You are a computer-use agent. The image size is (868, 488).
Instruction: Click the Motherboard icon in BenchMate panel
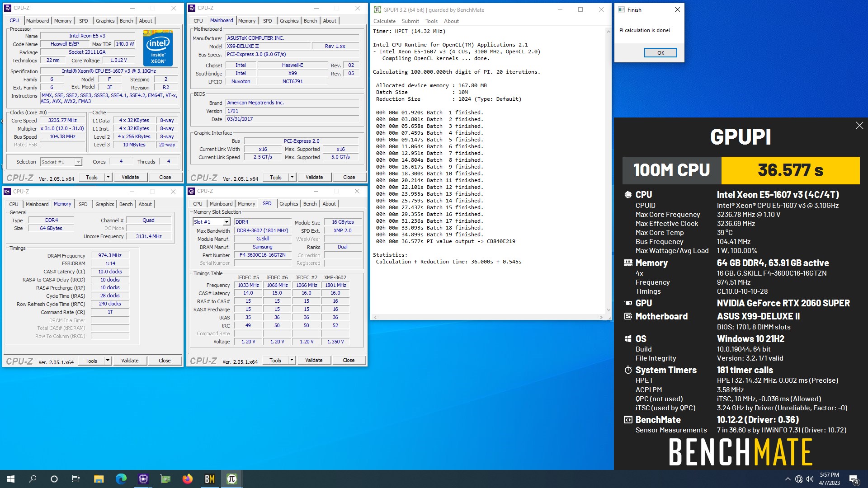(x=628, y=316)
